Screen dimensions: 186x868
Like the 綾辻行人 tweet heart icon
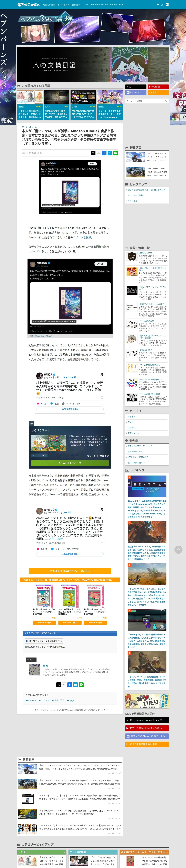(38, 403)
